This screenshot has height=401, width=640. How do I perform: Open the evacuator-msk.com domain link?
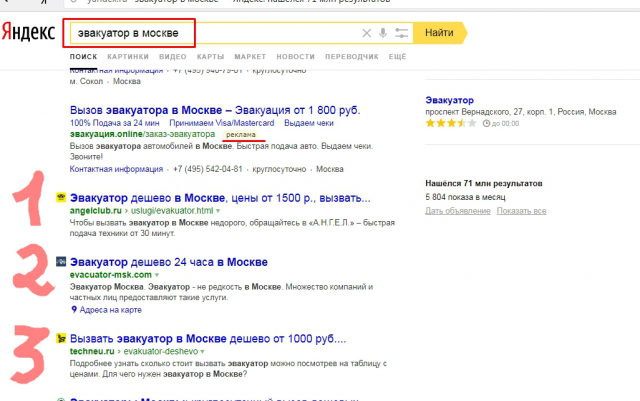pos(111,274)
